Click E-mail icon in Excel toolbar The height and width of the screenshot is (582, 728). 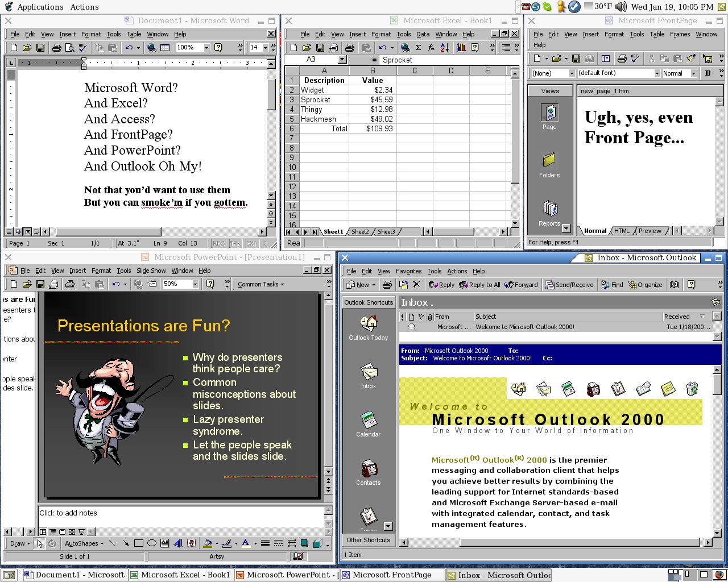333,48
